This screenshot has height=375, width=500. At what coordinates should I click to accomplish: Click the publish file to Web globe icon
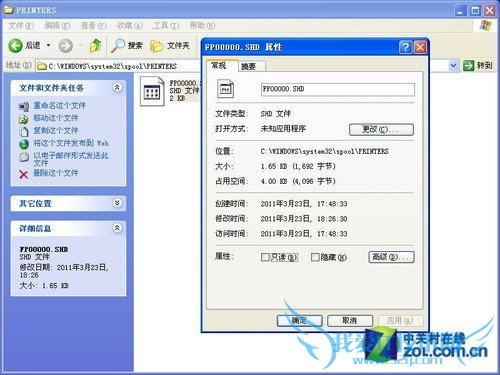(x=24, y=144)
